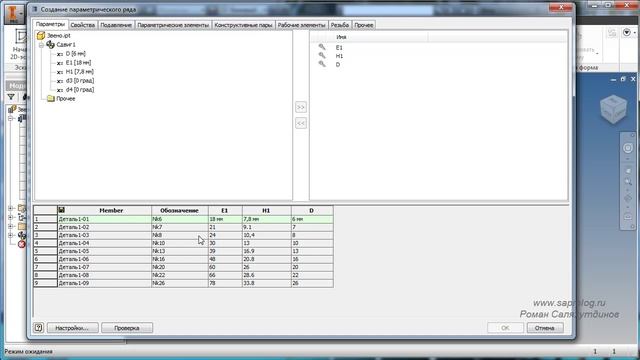Click the H1 entry in selected parameters list
The width and height of the screenshot is (640, 360).
click(339, 56)
